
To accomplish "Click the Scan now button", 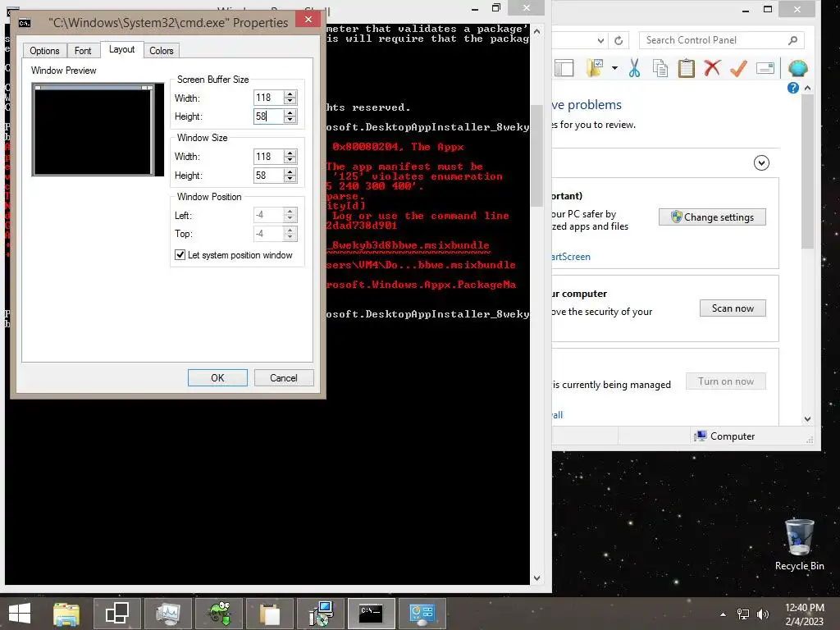I will (x=733, y=308).
